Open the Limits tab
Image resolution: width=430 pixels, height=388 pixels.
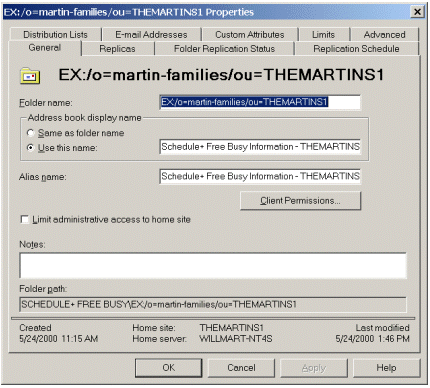[x=323, y=35]
